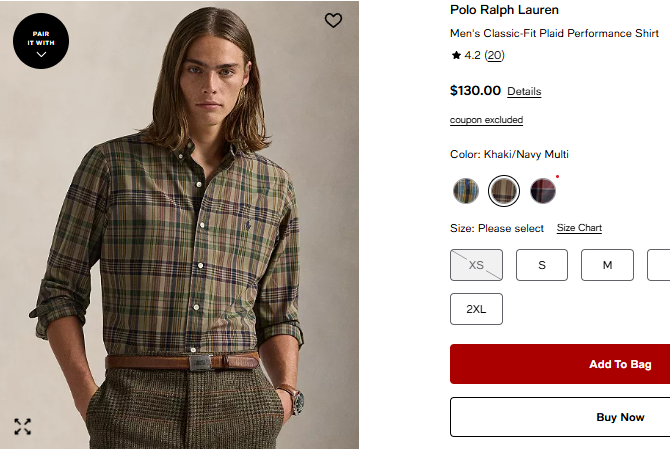Screen dimensions: 670x450
Task: Favorite this shirt with the heart icon
Action: [x=334, y=20]
